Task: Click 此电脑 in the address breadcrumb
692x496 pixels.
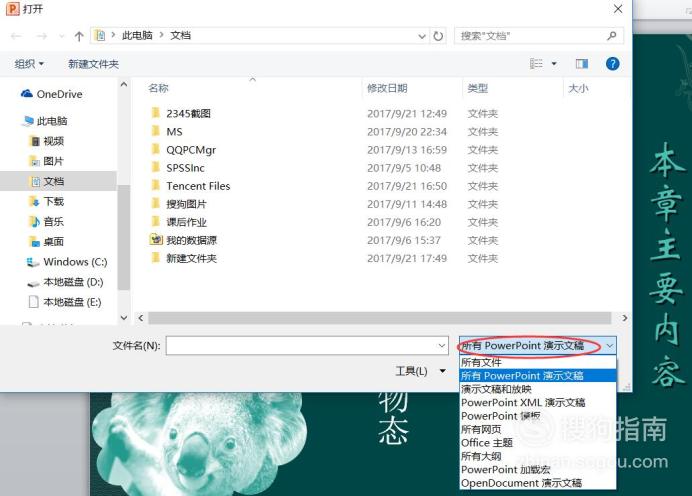Action: coord(137,36)
